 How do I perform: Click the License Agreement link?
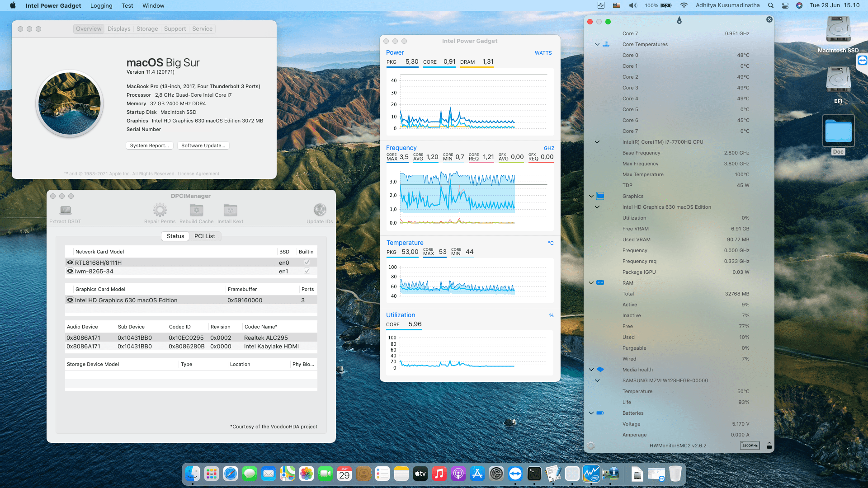(x=198, y=174)
